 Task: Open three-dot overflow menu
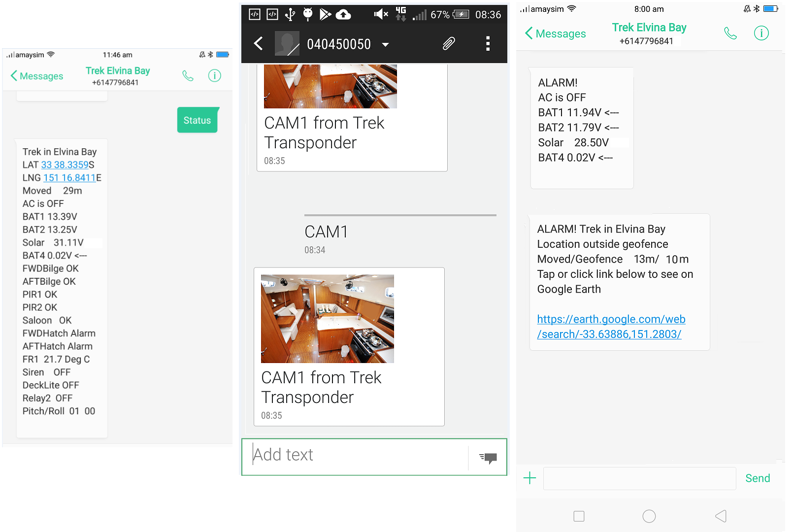click(x=488, y=44)
